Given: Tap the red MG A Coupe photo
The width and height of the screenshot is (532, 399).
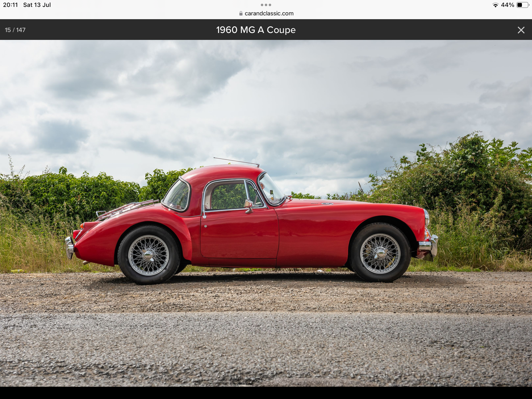Looking at the screenshot, I should [266, 213].
